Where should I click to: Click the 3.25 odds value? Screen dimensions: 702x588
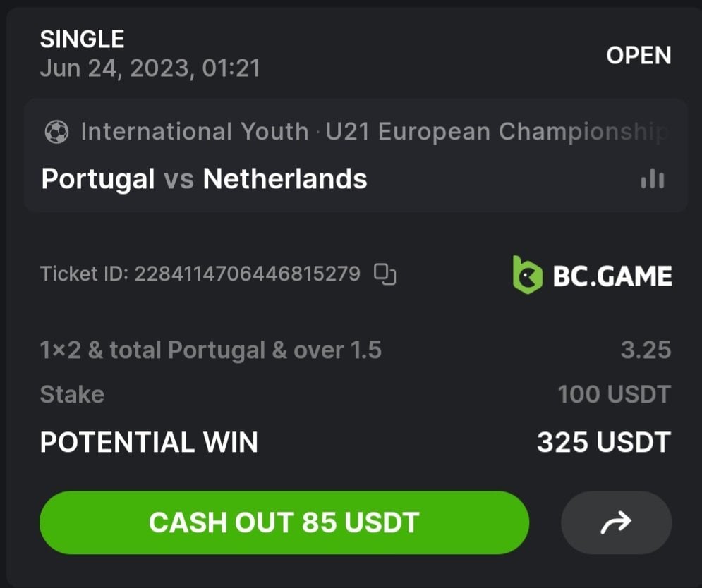pyautogui.click(x=646, y=350)
